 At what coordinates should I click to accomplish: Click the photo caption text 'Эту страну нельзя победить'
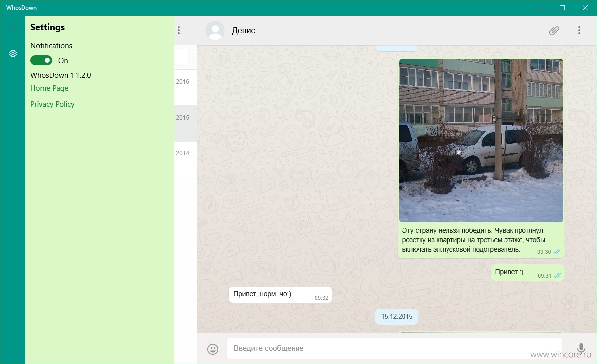[x=448, y=230]
